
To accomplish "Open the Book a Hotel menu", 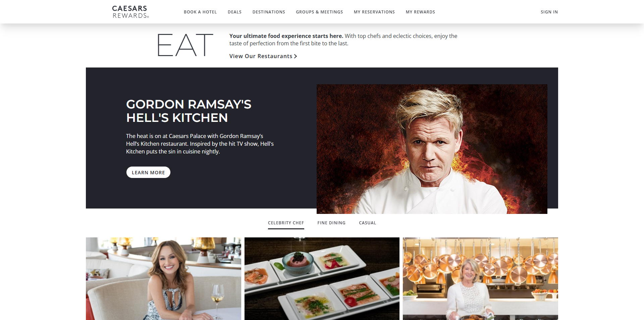I will tap(200, 12).
